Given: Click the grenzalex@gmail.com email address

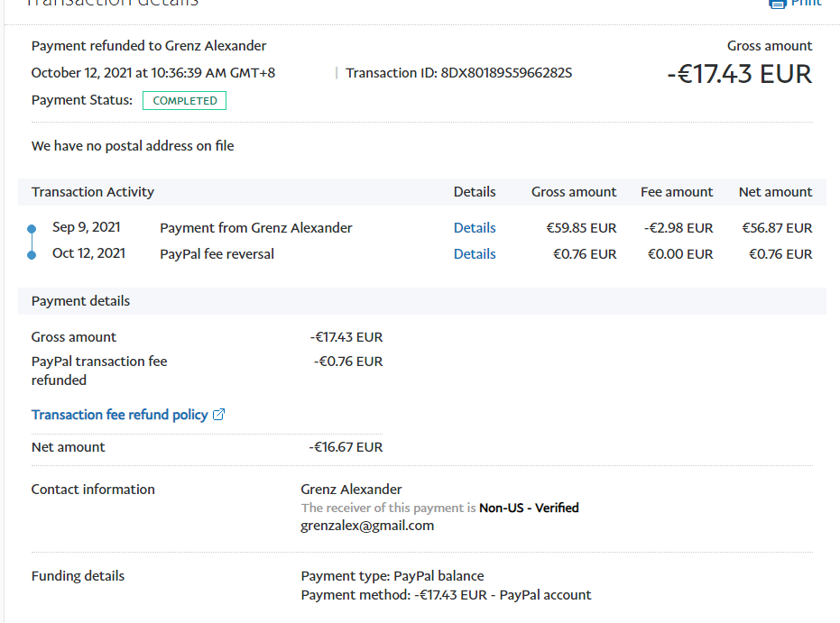Looking at the screenshot, I should coord(367,526).
